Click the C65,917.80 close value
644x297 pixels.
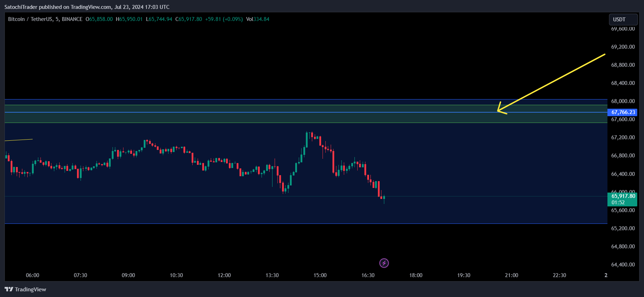(189, 19)
